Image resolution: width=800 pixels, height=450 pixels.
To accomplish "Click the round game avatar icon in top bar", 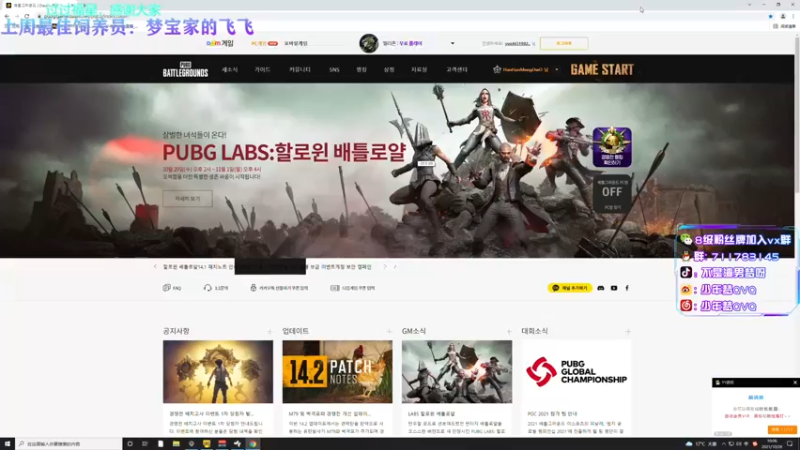I will 368,43.
